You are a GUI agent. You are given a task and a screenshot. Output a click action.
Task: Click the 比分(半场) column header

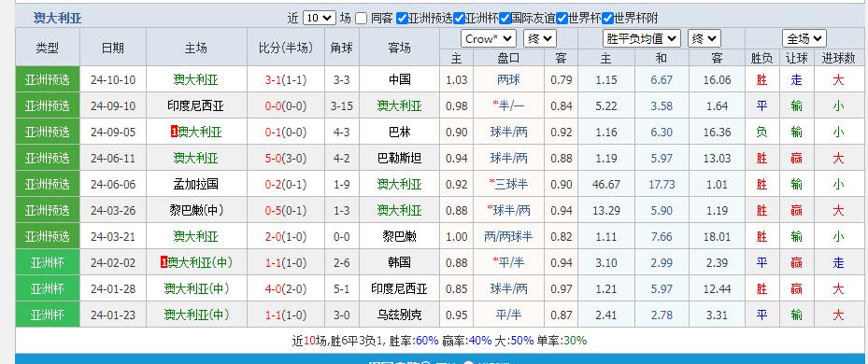(285, 48)
